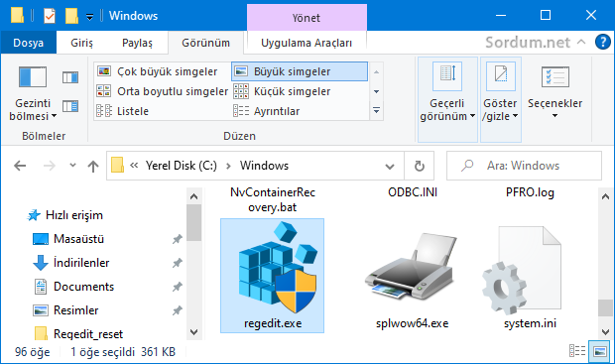615x364 pixels.
Task: Click the new folder quick access icon
Action: 71,16
